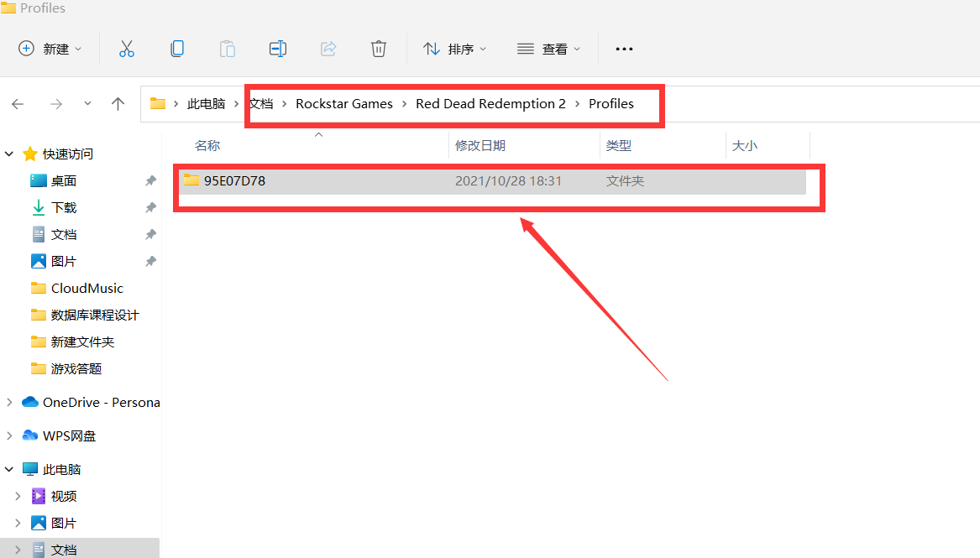Open recent locations dropdown chevron
The image size is (980, 558).
click(87, 103)
